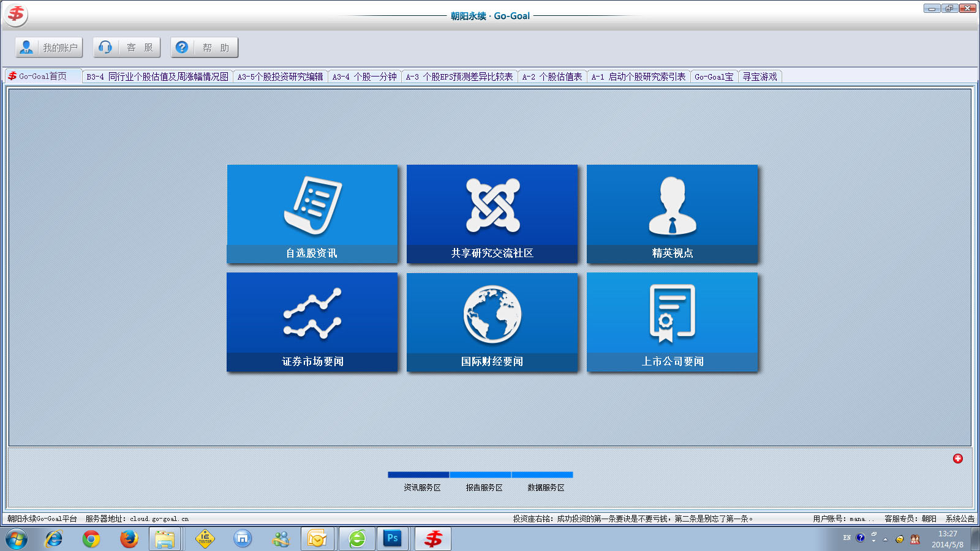
Task: Click the red plus icon
Action: (x=958, y=459)
